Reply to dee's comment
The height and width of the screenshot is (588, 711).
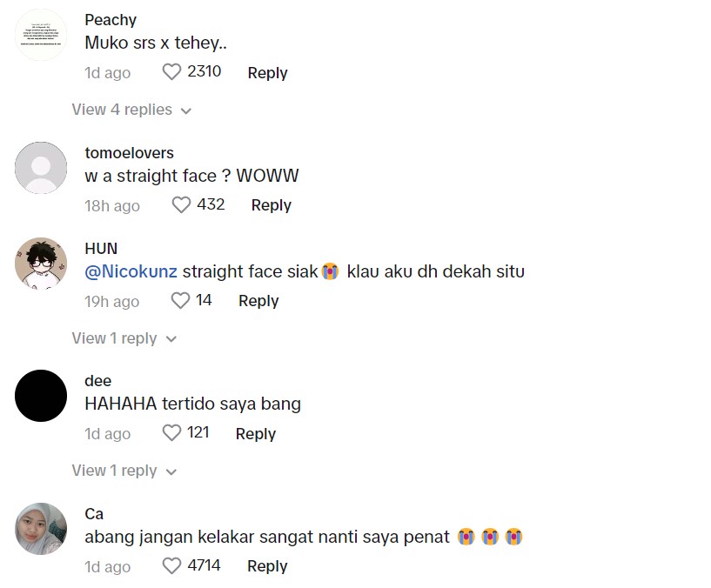tap(256, 433)
